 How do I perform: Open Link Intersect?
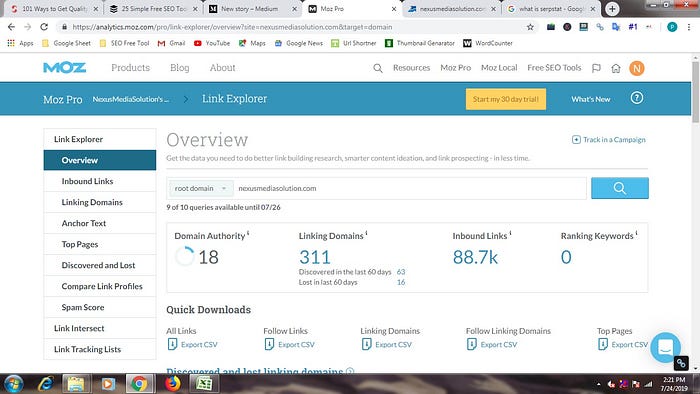100,328
